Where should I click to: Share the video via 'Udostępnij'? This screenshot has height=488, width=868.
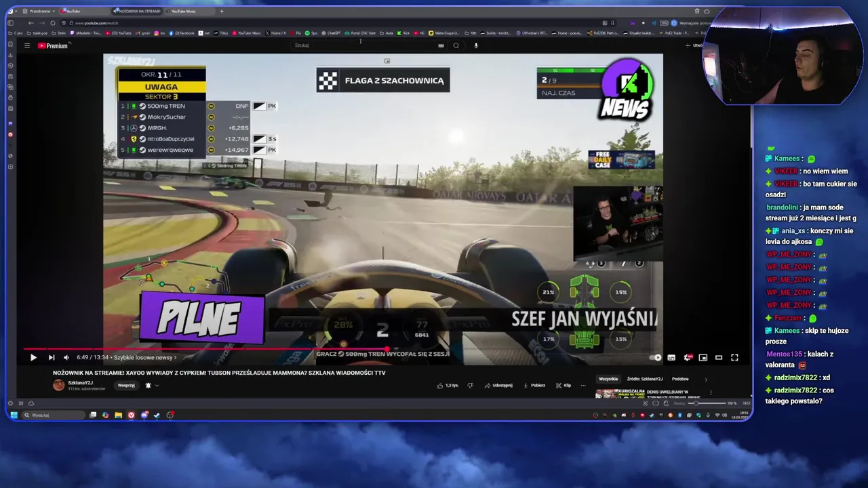(x=498, y=385)
